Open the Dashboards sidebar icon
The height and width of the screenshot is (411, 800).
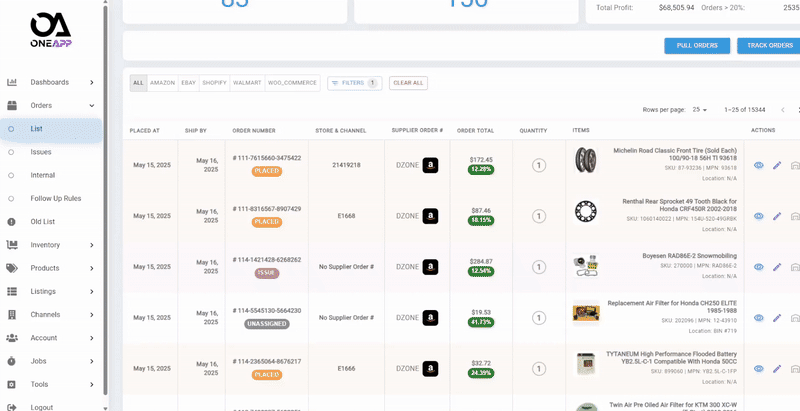[x=11, y=82]
